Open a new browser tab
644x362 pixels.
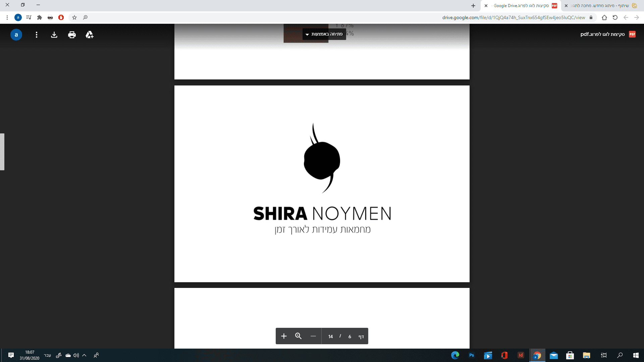click(x=473, y=6)
